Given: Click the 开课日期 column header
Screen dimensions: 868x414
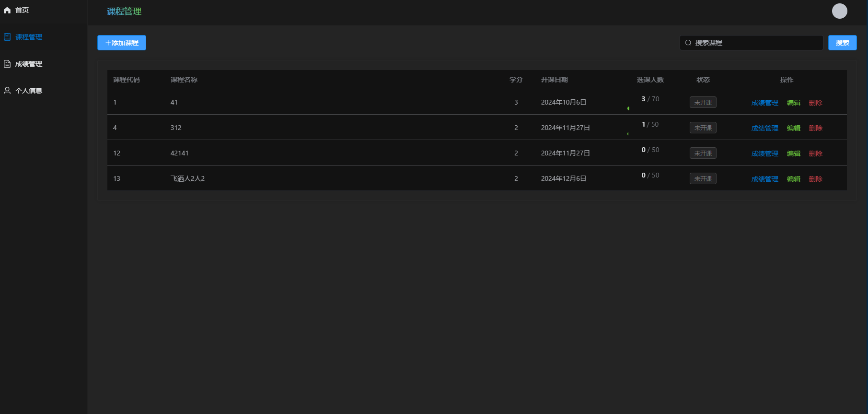Looking at the screenshot, I should coord(554,80).
